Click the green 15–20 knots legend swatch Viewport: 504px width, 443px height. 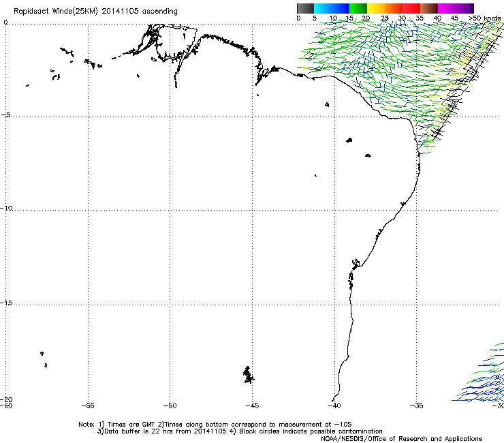(358, 8)
